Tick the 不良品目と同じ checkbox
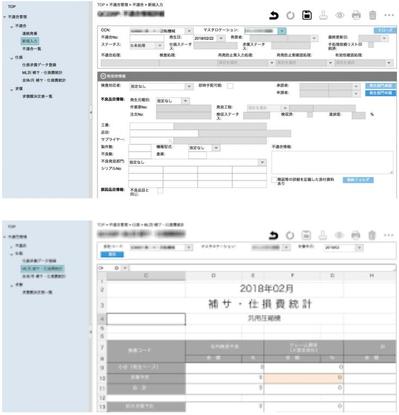 pyautogui.click(x=160, y=191)
